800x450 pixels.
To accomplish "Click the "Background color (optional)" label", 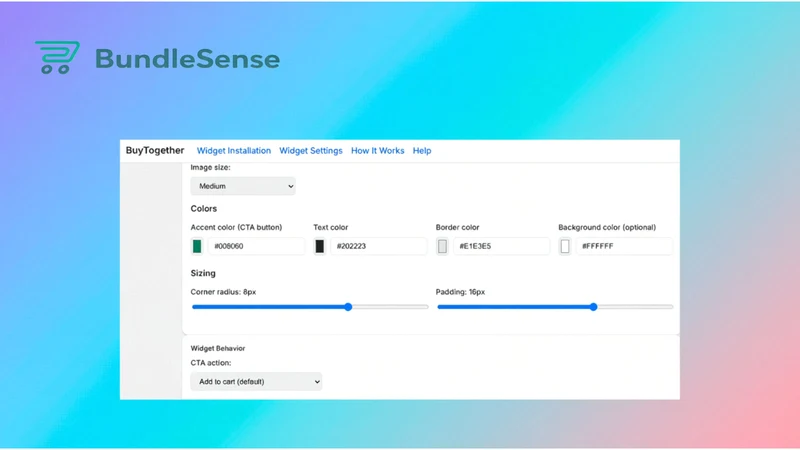I will pyautogui.click(x=607, y=227).
